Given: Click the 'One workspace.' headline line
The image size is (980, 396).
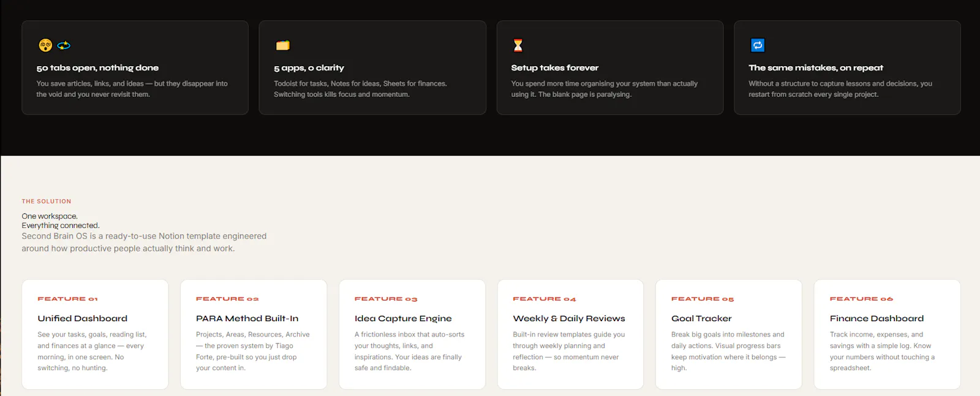Looking at the screenshot, I should [x=50, y=216].
